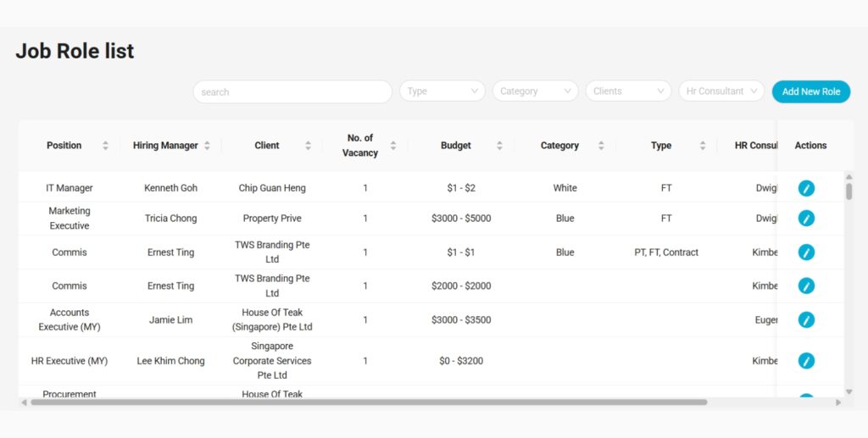Open the Clients filter dropdown
The height and width of the screenshot is (438, 868).
point(628,91)
